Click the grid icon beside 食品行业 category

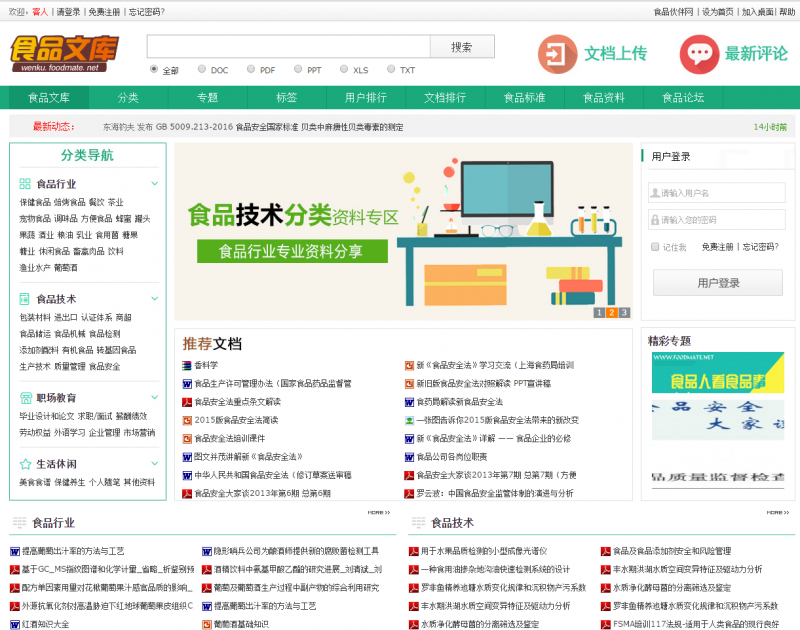(25, 184)
